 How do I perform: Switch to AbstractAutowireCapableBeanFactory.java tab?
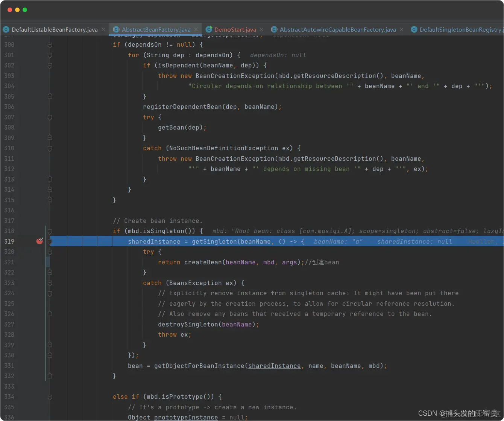point(338,29)
